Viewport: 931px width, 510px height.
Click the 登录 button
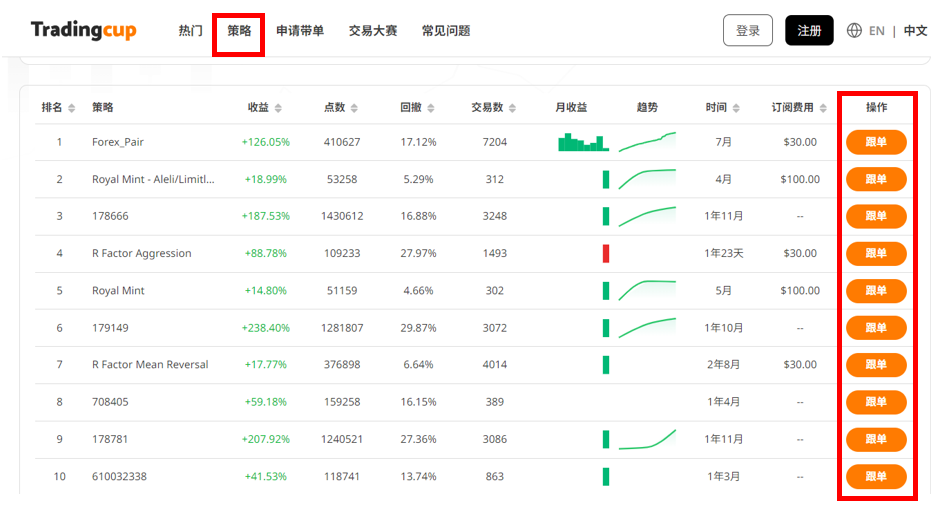coord(747,31)
